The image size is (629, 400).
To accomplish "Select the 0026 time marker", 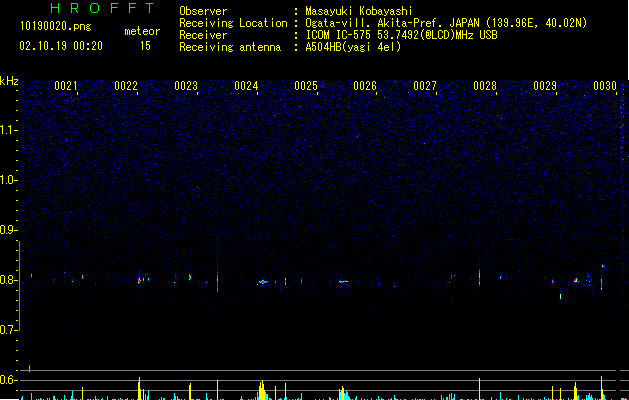I will [x=365, y=86].
